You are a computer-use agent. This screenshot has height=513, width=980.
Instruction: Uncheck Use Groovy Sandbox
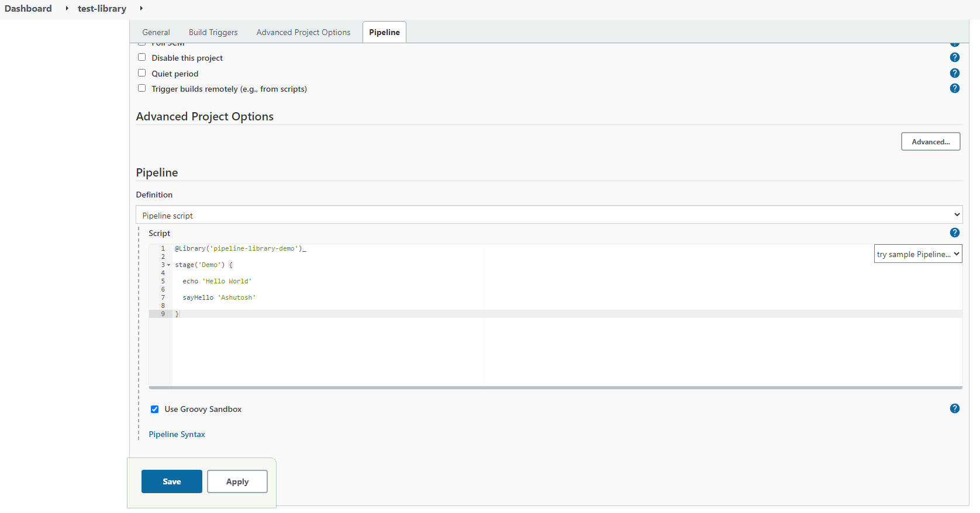click(154, 409)
